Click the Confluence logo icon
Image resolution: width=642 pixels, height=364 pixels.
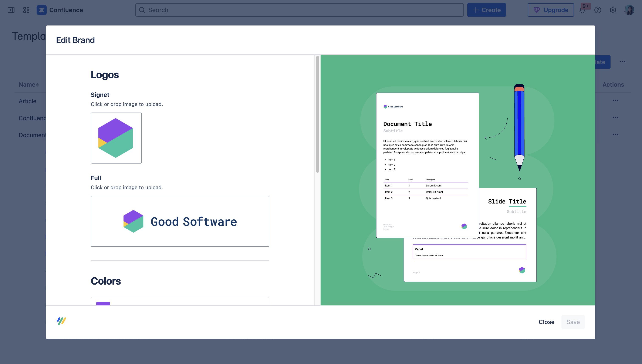pos(41,10)
